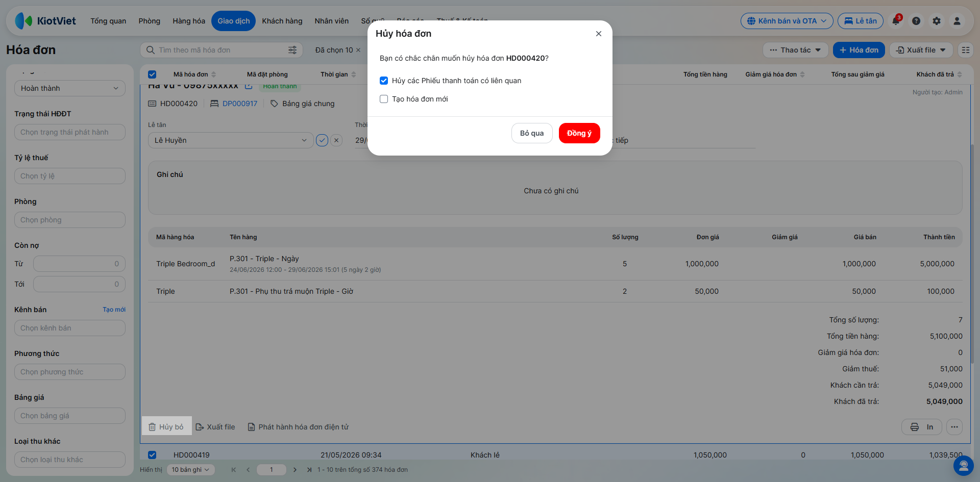Toggle Hủy các Phiếu thanh toán có liên quan
The width and height of the screenshot is (980, 482).
point(384,81)
